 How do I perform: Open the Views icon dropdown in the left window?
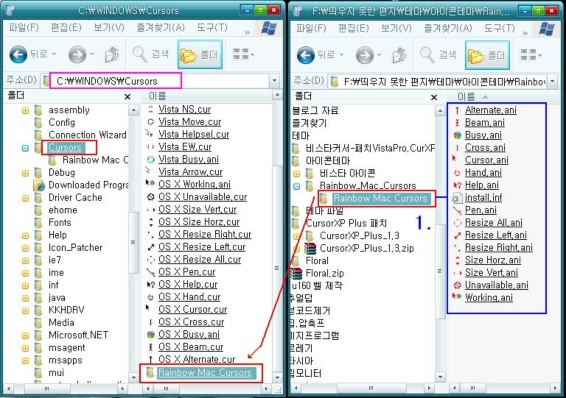[x=243, y=54]
